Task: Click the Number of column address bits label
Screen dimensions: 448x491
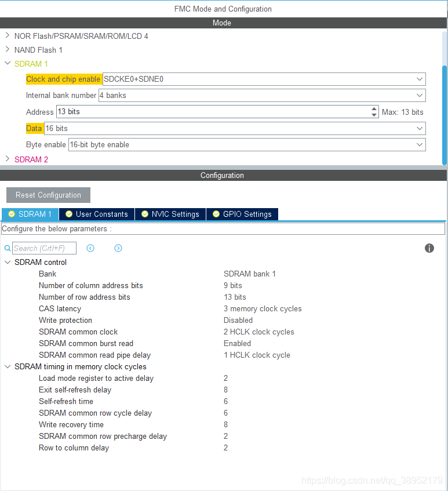Action: (x=91, y=285)
